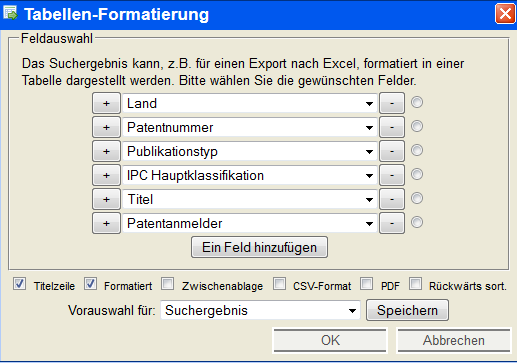Click the minus button beside IPC Hauptklassifikation
Screen dimensions: 517x363
coord(392,175)
